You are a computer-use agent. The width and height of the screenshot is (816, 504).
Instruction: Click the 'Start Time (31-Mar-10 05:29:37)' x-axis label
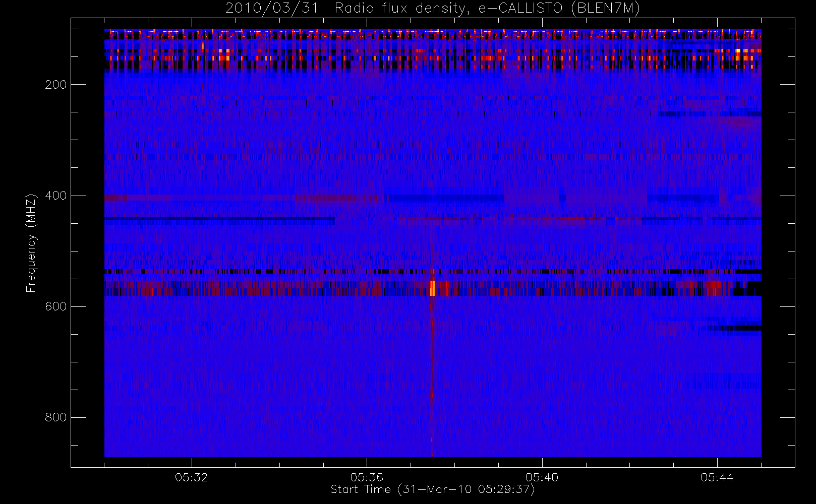pyautogui.click(x=432, y=489)
